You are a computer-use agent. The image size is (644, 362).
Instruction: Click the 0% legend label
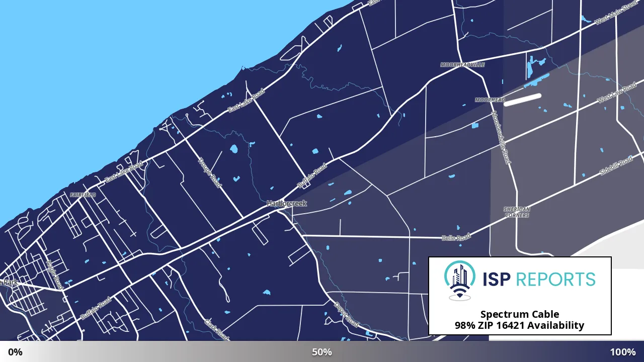pyautogui.click(x=15, y=352)
